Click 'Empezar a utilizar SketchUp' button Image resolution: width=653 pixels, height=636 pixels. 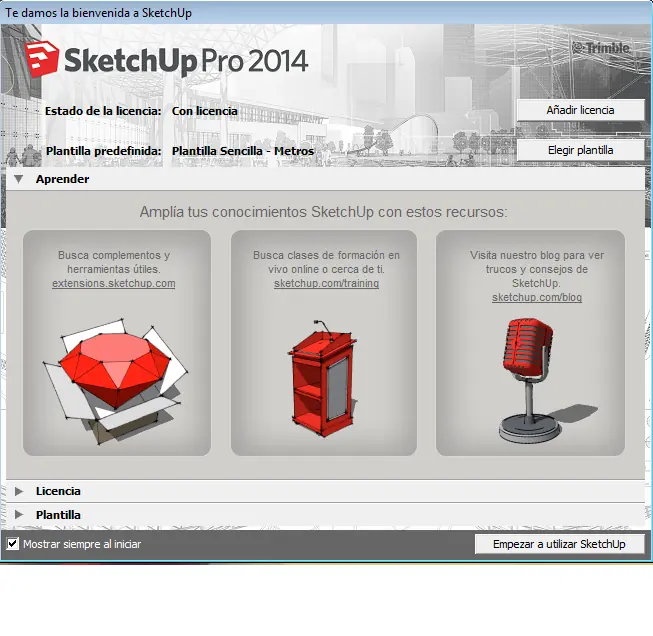click(559, 544)
